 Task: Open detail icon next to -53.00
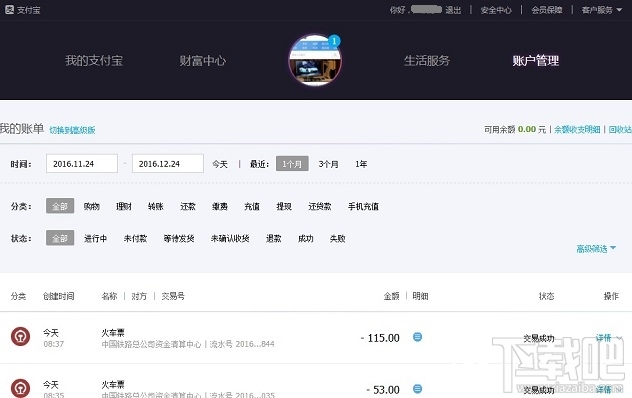[x=418, y=389]
